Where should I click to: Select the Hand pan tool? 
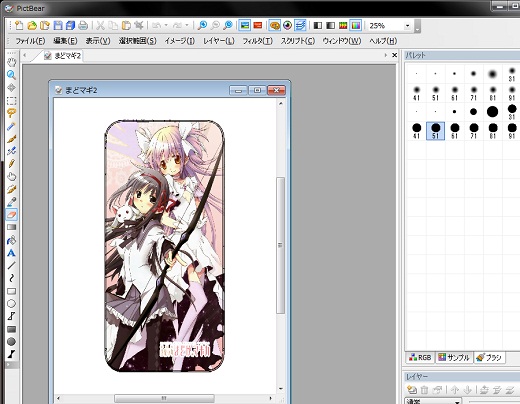[x=11, y=62]
